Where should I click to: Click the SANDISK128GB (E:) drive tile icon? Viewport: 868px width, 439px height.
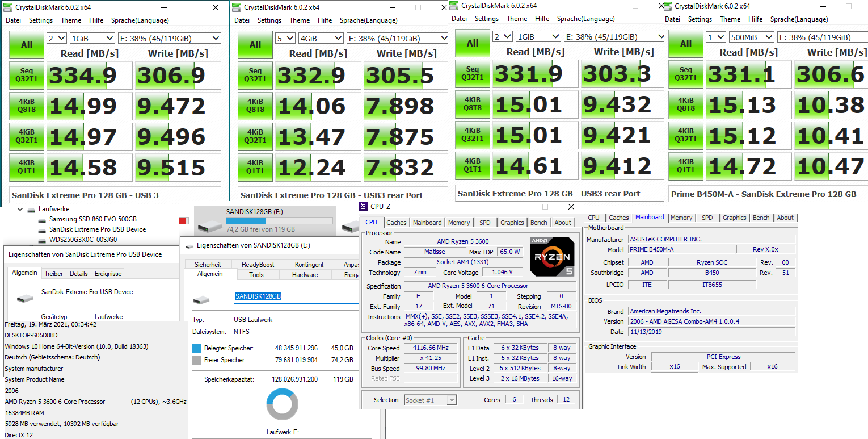(208, 225)
